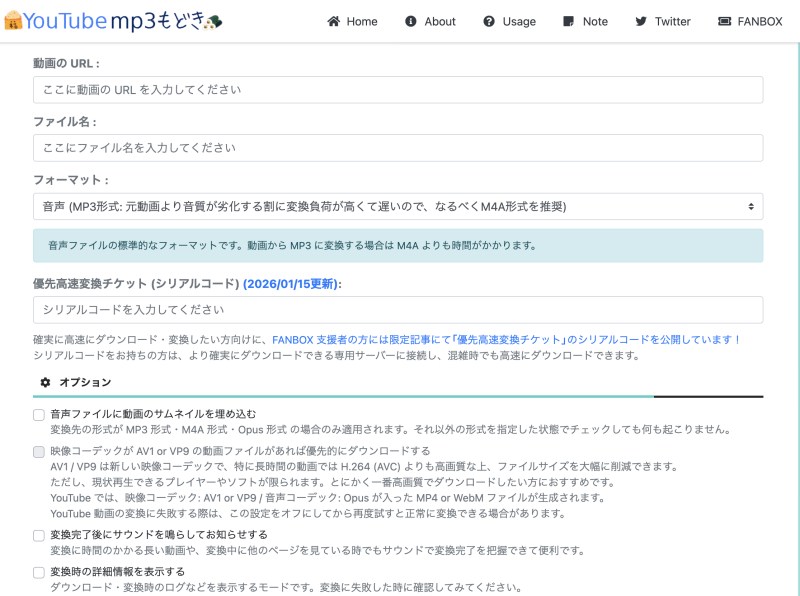This screenshot has height=596, width=800.
Task: Open the Twitter menu link
Action: (x=663, y=21)
